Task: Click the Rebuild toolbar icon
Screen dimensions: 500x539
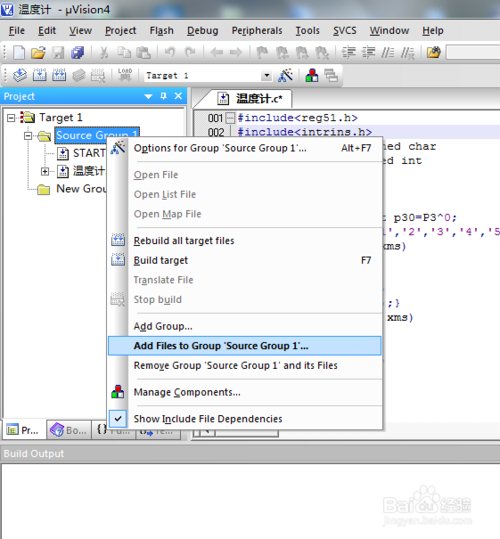Action: point(59,75)
